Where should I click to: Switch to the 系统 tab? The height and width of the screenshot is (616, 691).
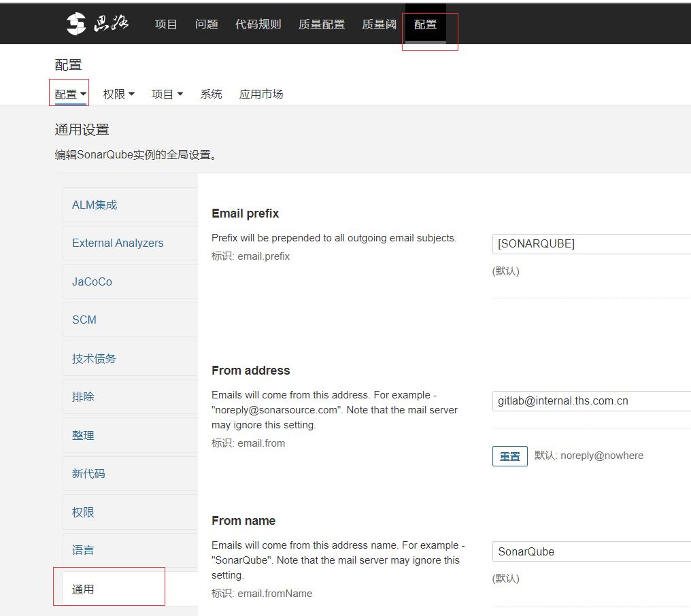(x=211, y=95)
